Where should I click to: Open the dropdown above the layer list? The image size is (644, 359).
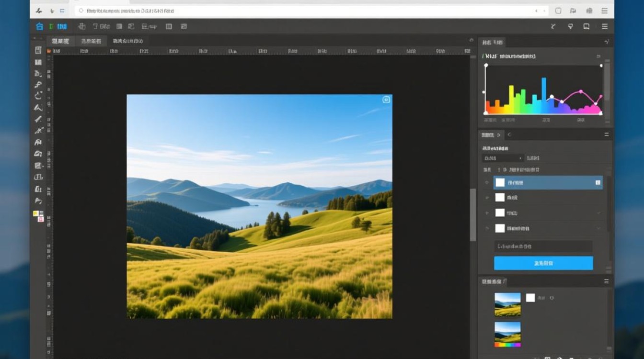click(503, 158)
